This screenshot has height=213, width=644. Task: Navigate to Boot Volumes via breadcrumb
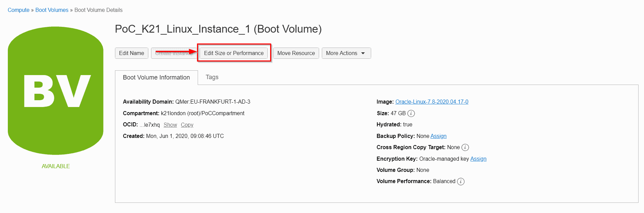coord(52,10)
